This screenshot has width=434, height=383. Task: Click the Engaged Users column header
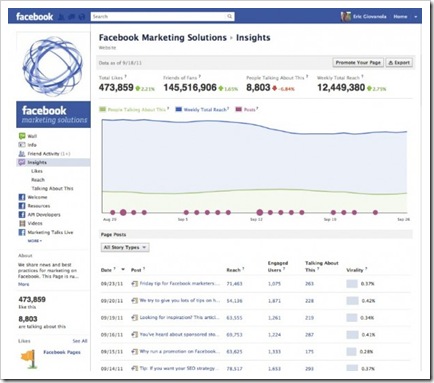pyautogui.click(x=278, y=266)
